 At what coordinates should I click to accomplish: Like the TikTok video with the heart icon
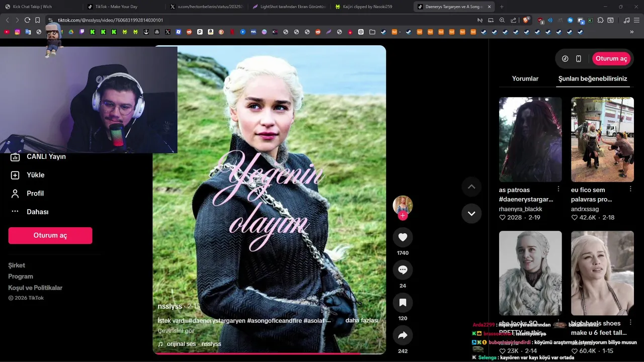(x=403, y=237)
